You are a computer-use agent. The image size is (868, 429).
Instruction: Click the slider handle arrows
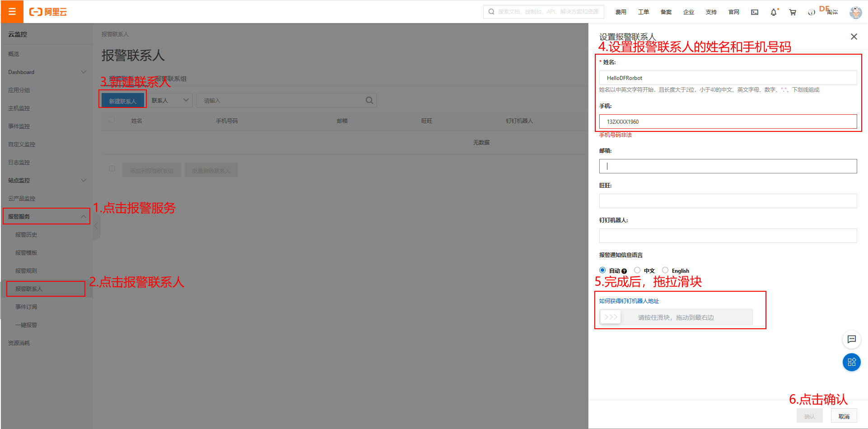point(611,317)
